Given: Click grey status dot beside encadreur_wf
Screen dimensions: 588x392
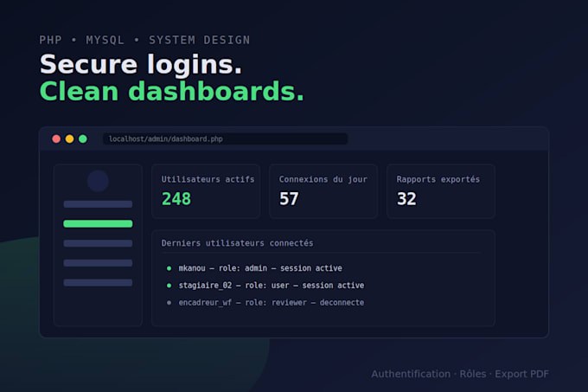Looking at the screenshot, I should tap(169, 302).
